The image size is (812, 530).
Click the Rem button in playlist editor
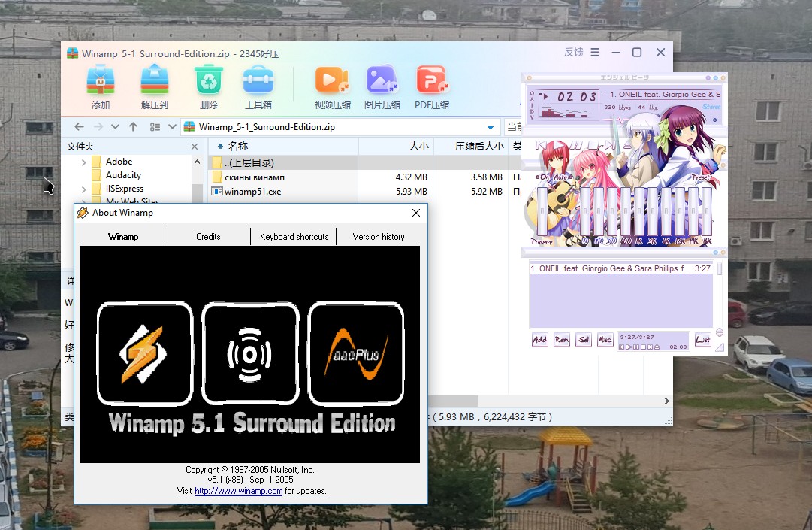(562, 340)
